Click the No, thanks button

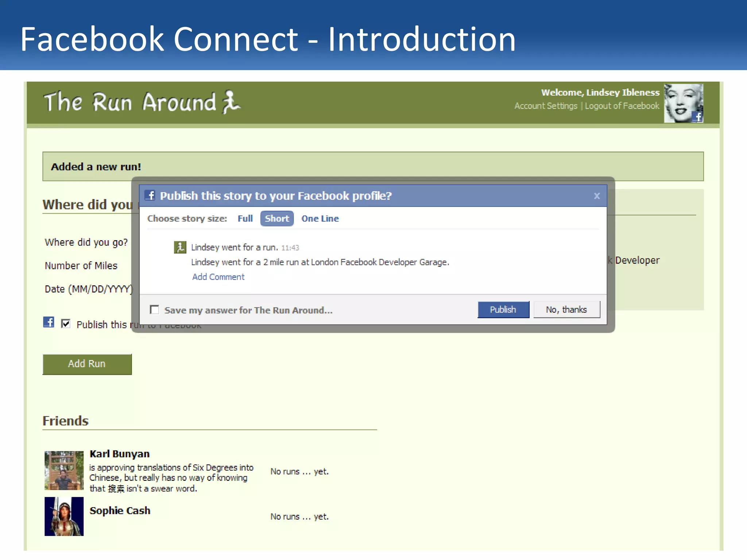[x=566, y=310]
